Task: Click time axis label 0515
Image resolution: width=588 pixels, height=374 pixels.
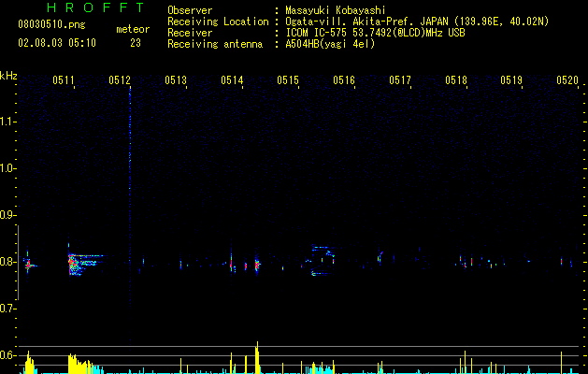Action: click(x=288, y=80)
